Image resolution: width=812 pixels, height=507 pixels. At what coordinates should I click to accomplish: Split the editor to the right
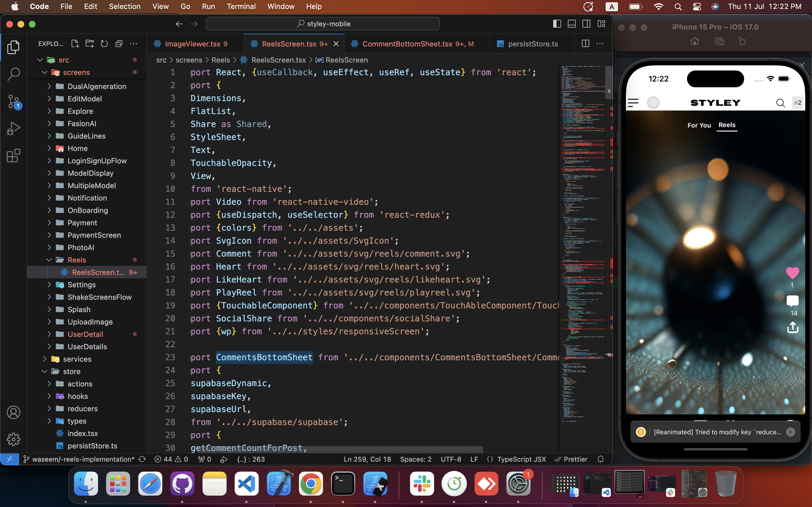click(585, 44)
